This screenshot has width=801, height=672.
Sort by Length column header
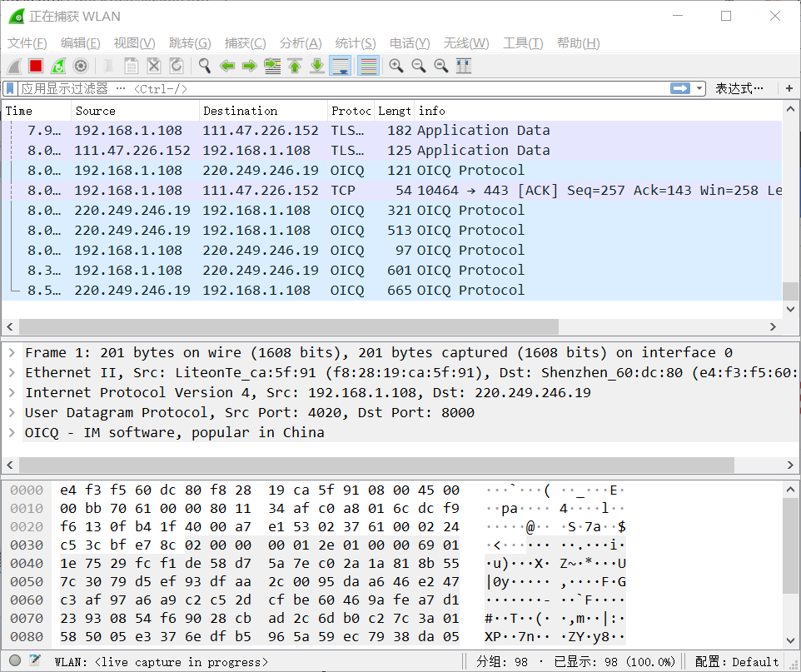[395, 111]
